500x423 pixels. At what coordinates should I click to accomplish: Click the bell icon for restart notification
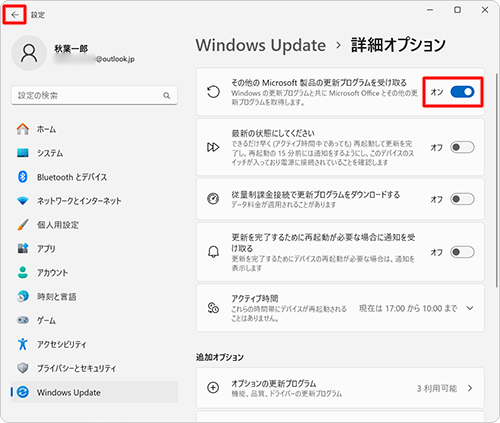pyautogui.click(x=213, y=252)
